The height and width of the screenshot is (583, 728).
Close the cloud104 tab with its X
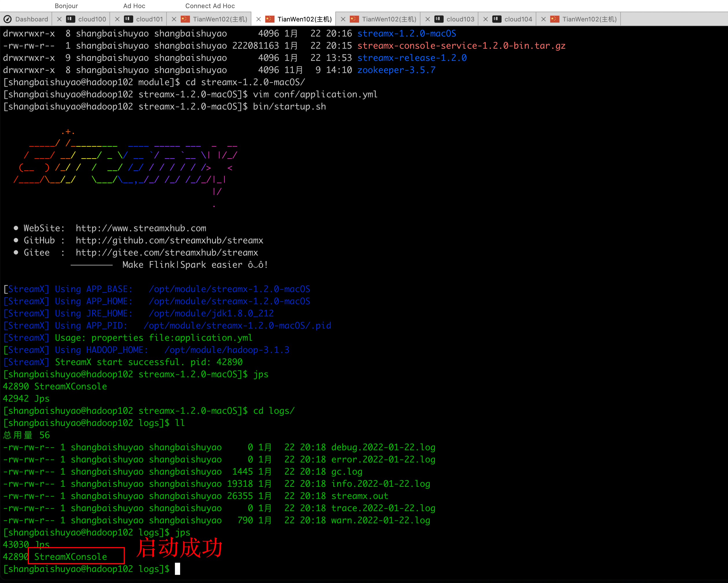click(x=485, y=19)
